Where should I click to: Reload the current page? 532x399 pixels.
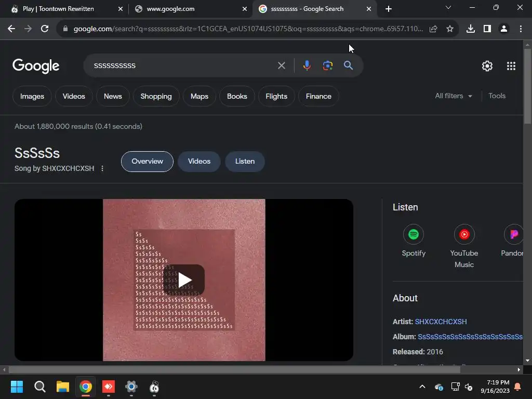point(45,29)
